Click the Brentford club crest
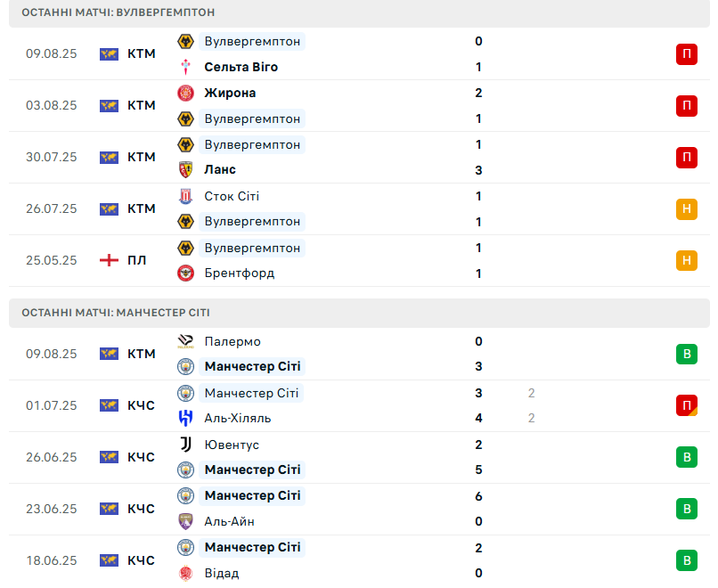 [x=185, y=273]
